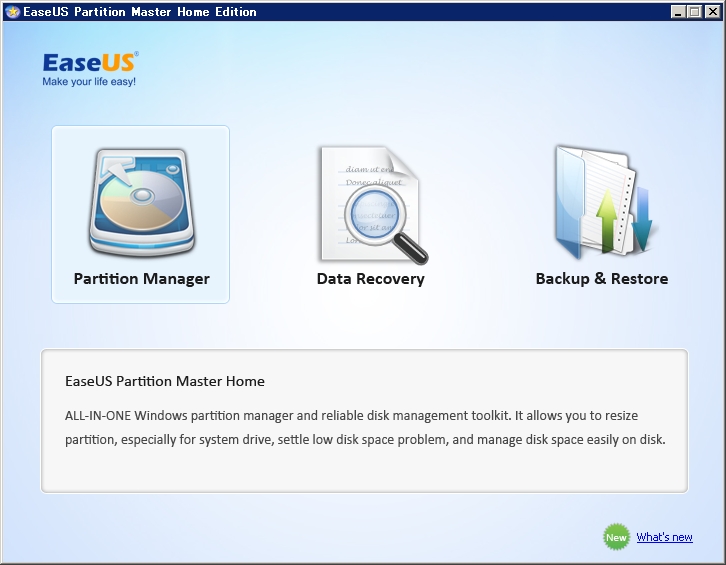Open Backup & Restore folder icon
Screen dimensions: 726x565
[604, 202]
